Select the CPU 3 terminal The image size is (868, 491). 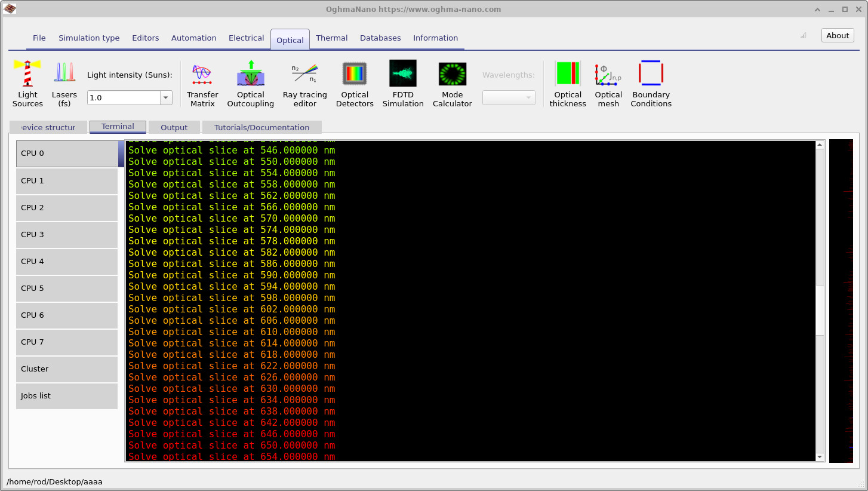pos(67,235)
